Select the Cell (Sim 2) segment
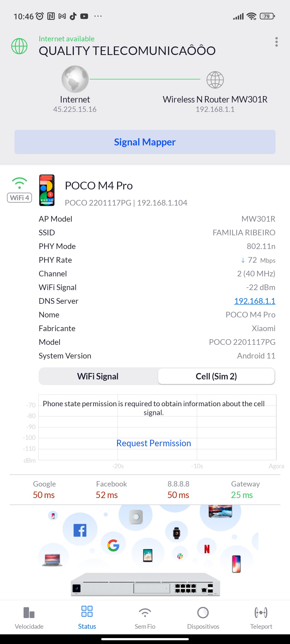290x644 pixels. [x=216, y=376]
